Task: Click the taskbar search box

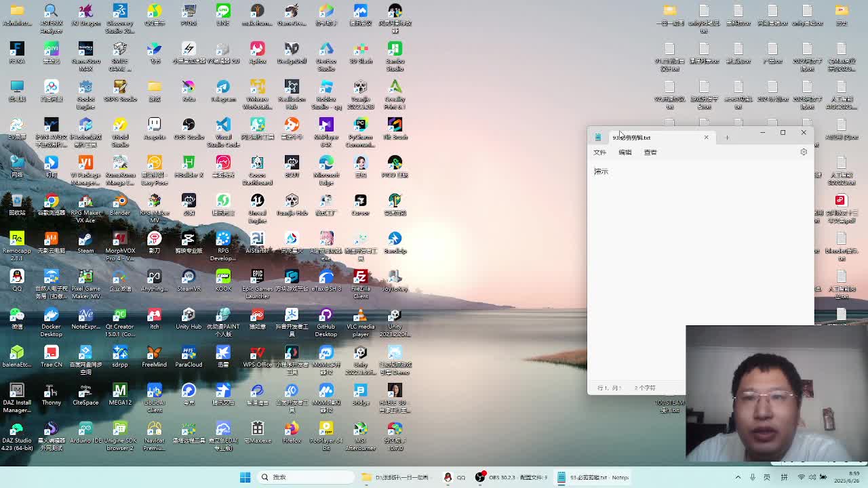Action: (x=305, y=477)
